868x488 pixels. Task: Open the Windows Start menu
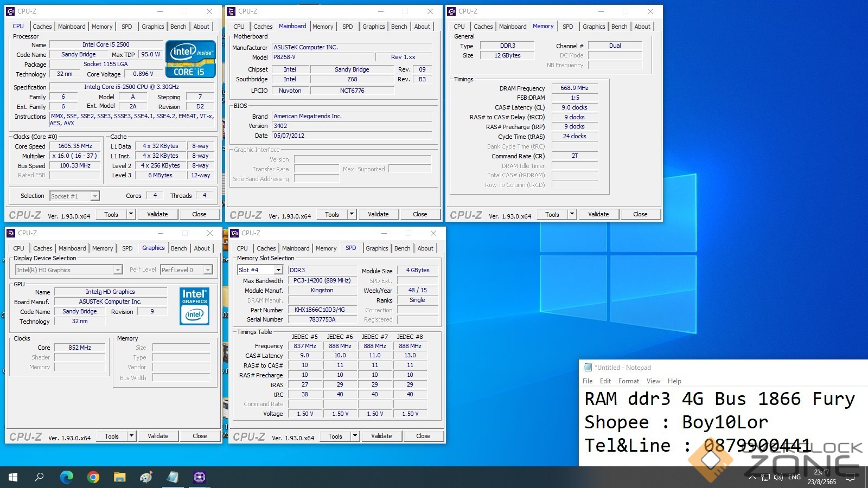click(x=13, y=477)
